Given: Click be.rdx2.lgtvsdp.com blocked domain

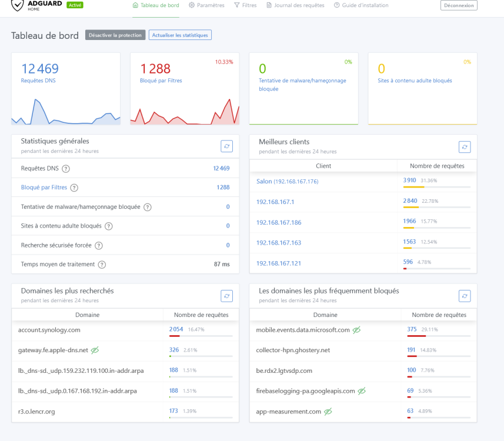Looking at the screenshot, I should pos(284,370).
